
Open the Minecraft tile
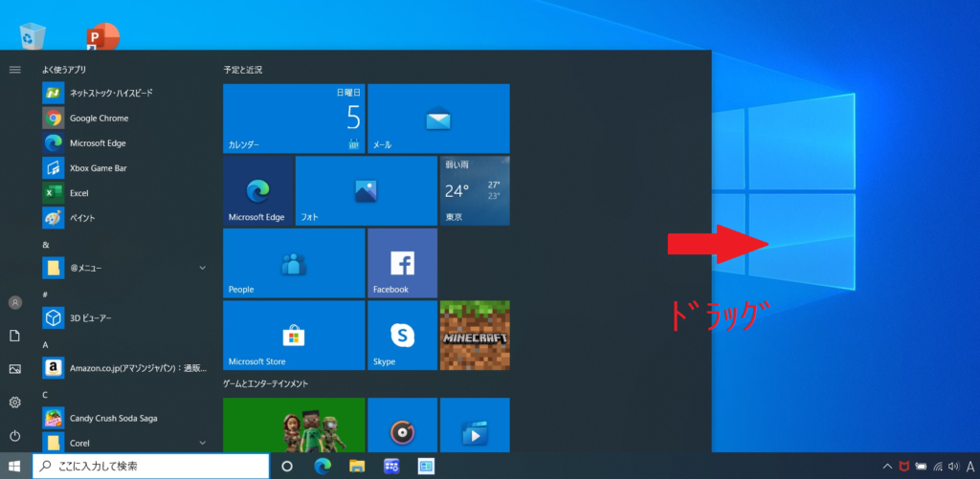point(475,336)
